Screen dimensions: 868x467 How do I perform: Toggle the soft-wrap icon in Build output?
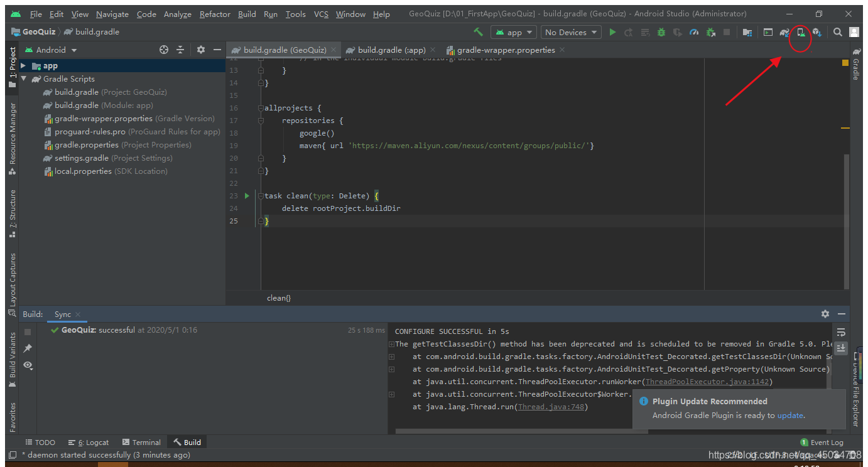point(840,331)
